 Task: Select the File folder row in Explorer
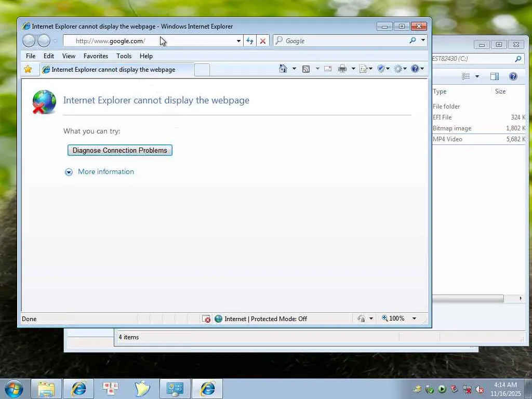[x=478, y=107]
